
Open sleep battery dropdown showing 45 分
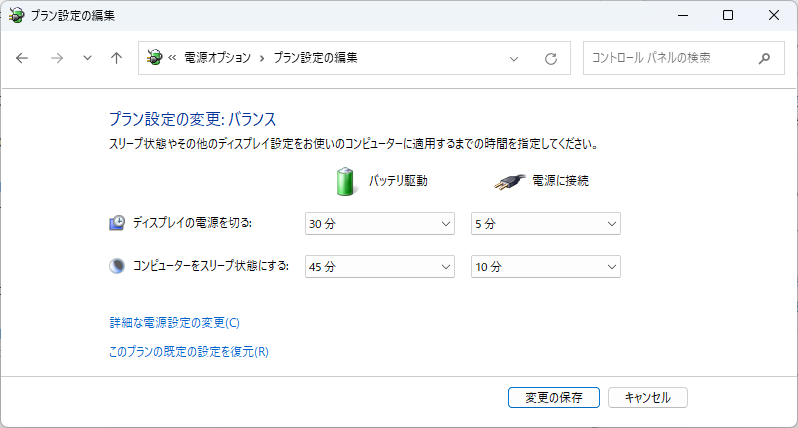tap(380, 267)
